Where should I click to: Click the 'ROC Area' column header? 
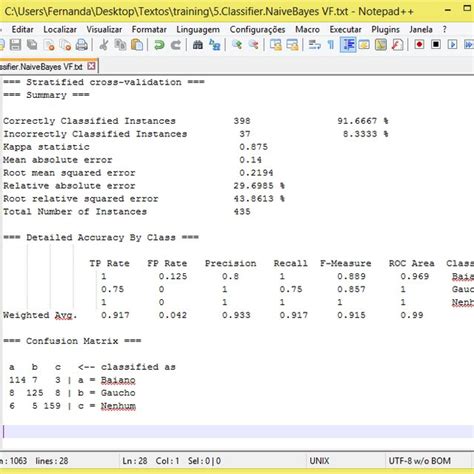tap(411, 263)
